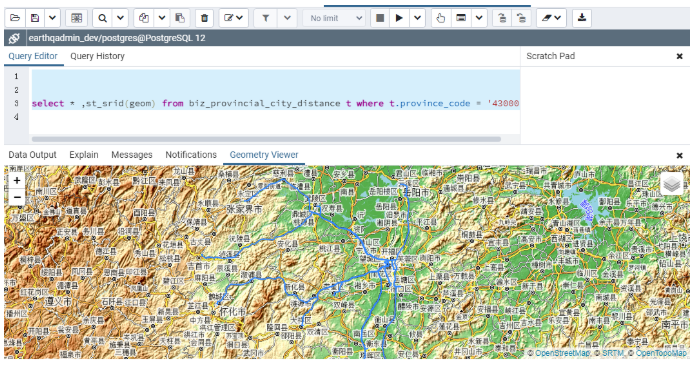694x365 pixels.
Task: Click the SQL select statement on line 3
Action: 275,103
